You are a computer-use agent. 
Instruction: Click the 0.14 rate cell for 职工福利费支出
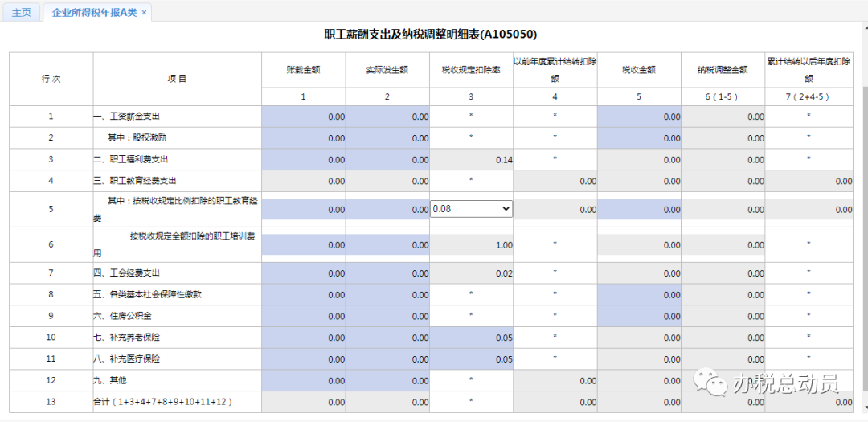tap(471, 159)
